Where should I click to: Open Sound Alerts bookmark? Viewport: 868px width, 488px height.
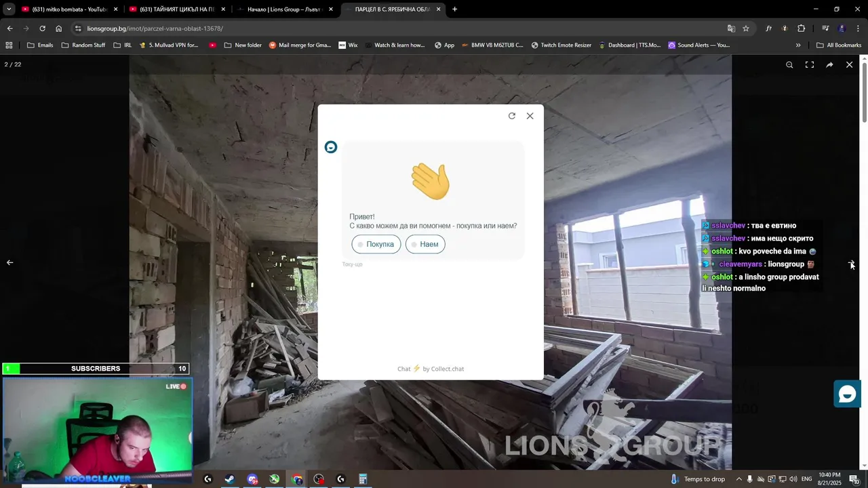pyautogui.click(x=698, y=45)
